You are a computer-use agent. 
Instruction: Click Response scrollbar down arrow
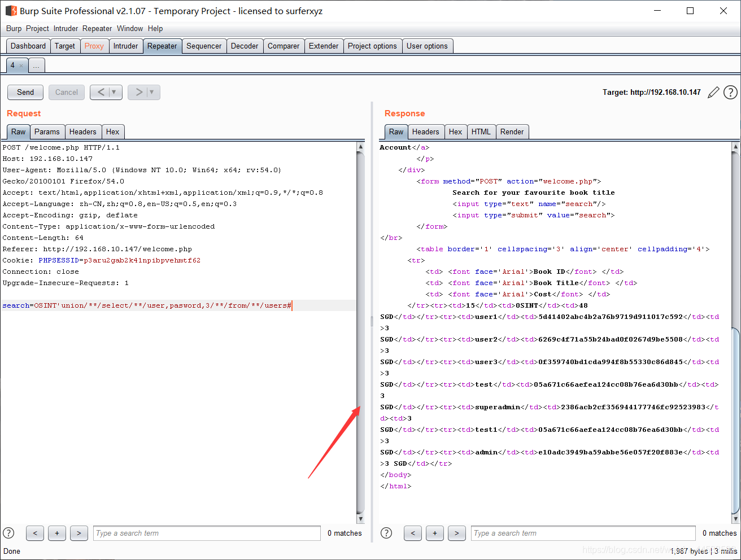click(x=735, y=519)
